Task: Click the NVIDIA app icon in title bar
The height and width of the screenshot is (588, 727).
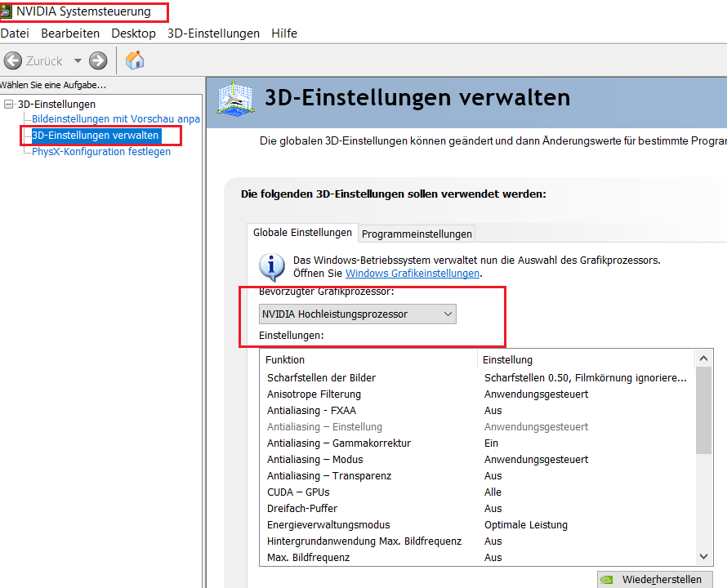Action: (x=6, y=11)
